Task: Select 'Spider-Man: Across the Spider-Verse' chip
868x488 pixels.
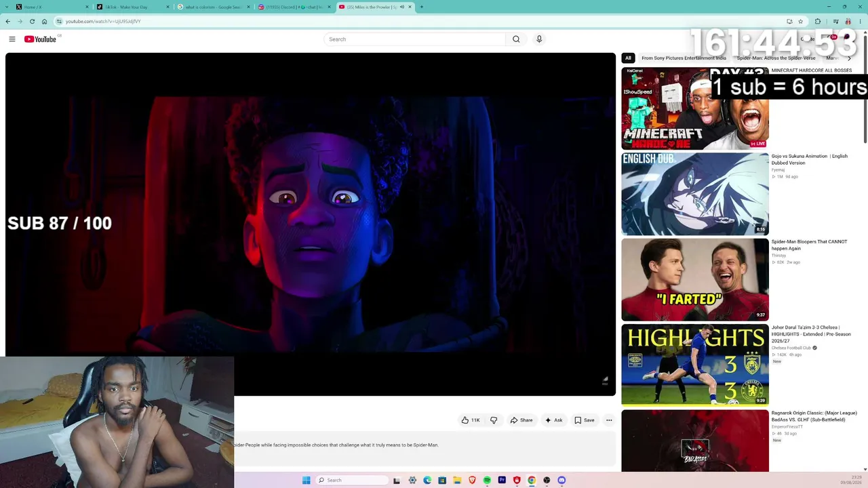Action: [x=776, y=58]
